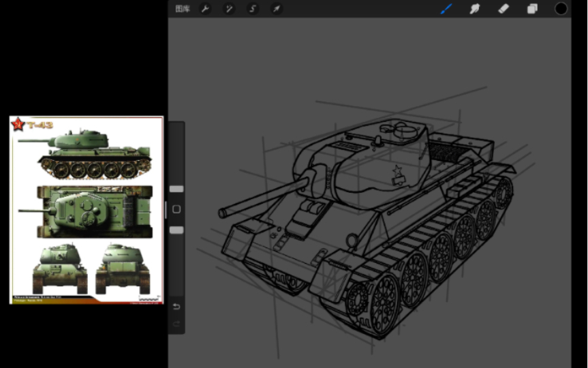Select the Brush tool
Viewport: 588px width, 368px height.
click(x=446, y=9)
